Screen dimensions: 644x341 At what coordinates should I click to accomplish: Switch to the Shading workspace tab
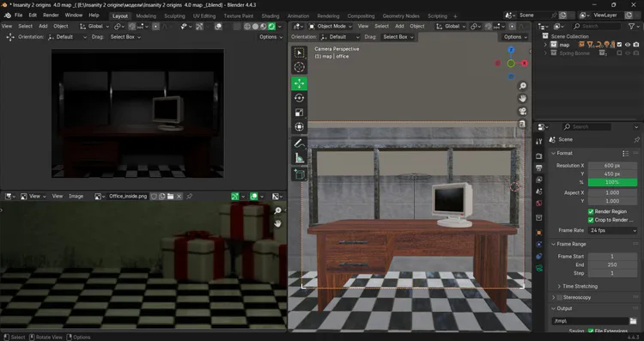[x=270, y=16]
